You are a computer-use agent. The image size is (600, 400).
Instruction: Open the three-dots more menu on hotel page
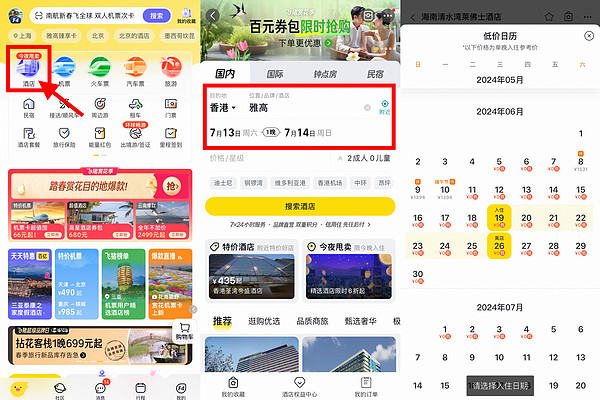(x=387, y=16)
